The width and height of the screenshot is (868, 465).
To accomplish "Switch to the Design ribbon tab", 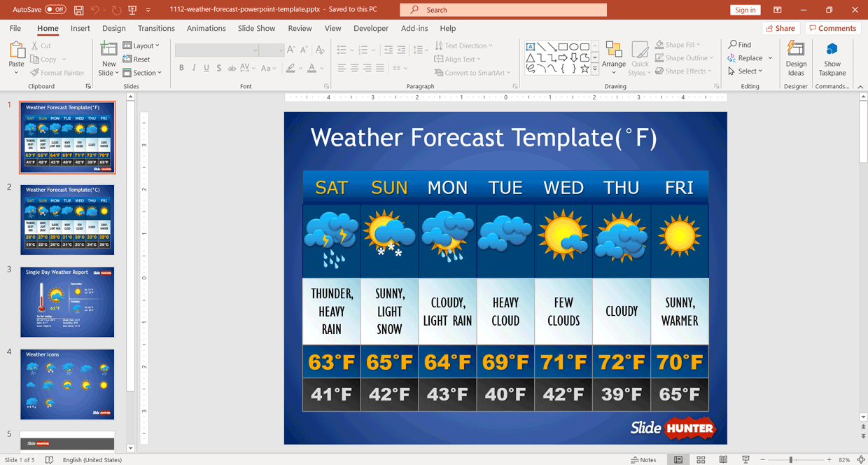I will [115, 28].
